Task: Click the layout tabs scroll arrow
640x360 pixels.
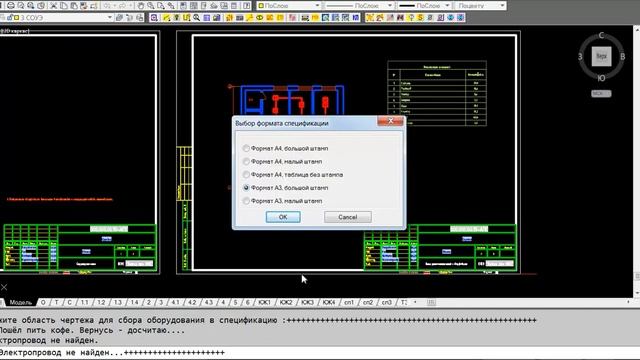Action: click(x=416, y=302)
